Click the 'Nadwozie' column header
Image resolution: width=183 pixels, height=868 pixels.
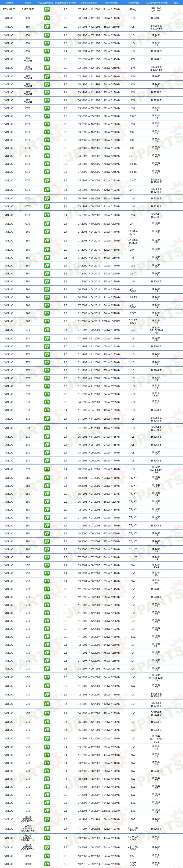[x=133, y=2]
